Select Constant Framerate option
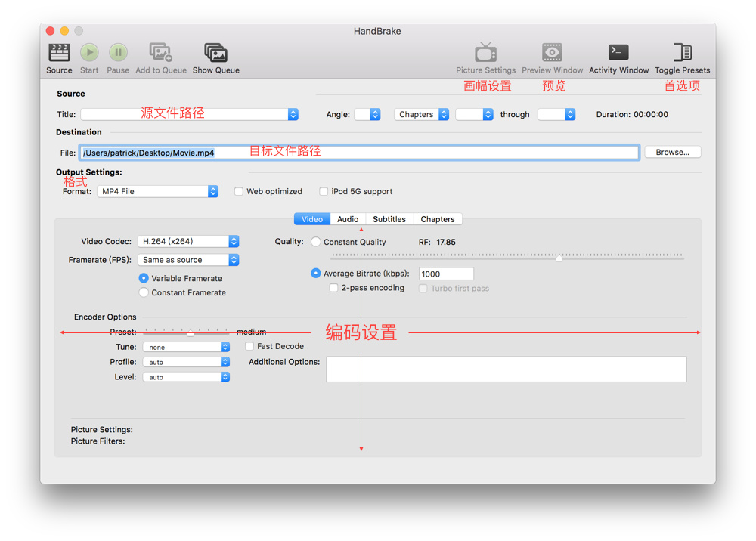This screenshot has height=541, width=756. pos(144,292)
